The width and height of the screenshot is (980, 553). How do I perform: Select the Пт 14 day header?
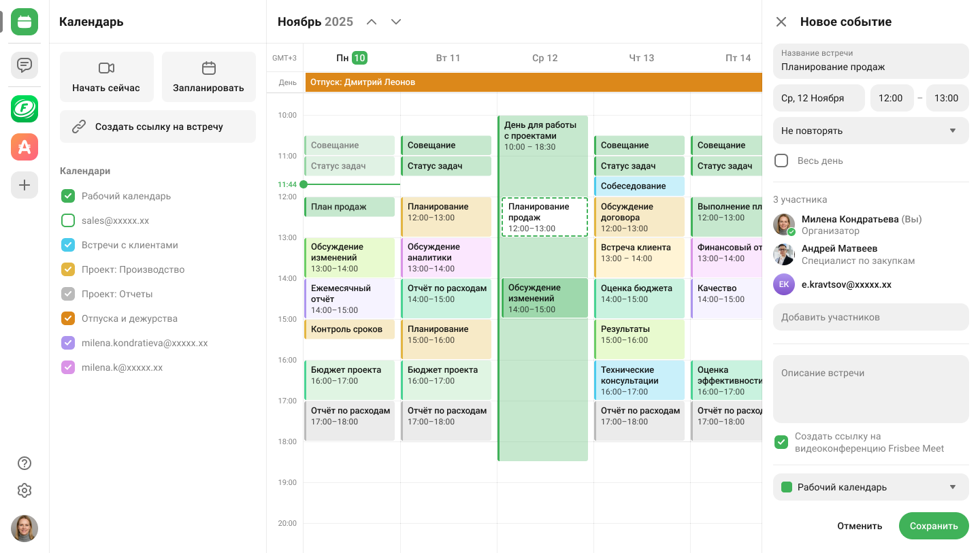(x=738, y=58)
